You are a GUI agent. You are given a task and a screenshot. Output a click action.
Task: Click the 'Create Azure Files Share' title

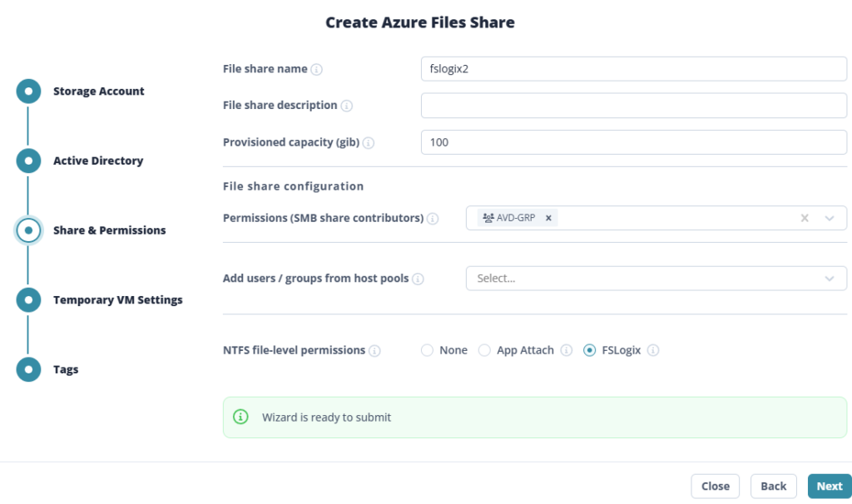point(420,22)
